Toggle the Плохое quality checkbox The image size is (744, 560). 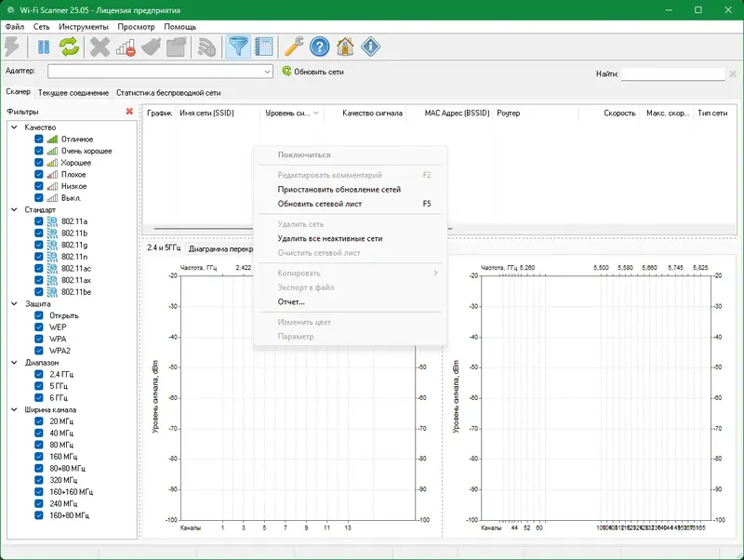point(39,174)
